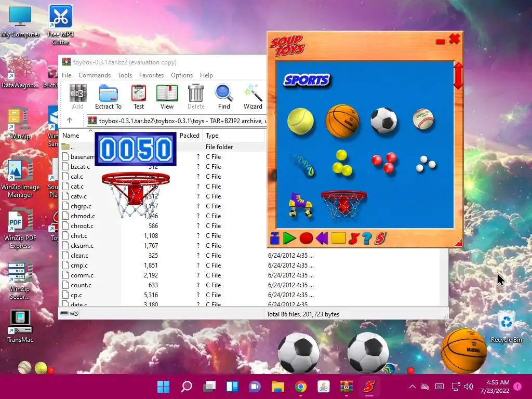
Task: Go up one folder level in WinRAR
Action: 70,121
